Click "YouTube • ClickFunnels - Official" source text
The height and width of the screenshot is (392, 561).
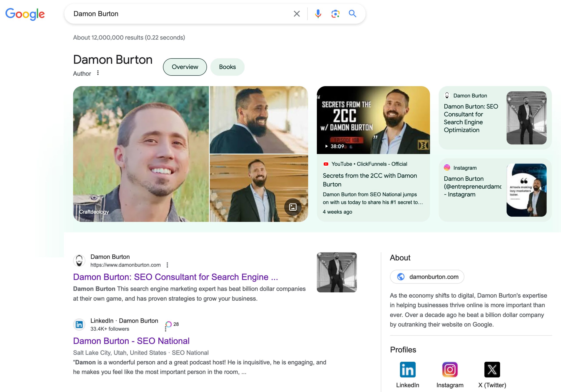click(369, 164)
